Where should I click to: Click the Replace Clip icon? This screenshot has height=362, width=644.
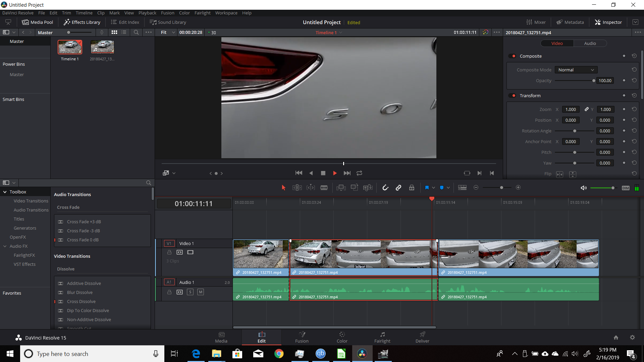pyautogui.click(x=368, y=188)
